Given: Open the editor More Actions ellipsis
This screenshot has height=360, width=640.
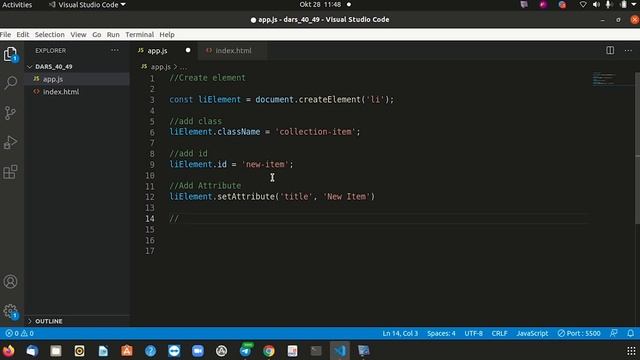Looking at the screenshot, I should tap(628, 50).
